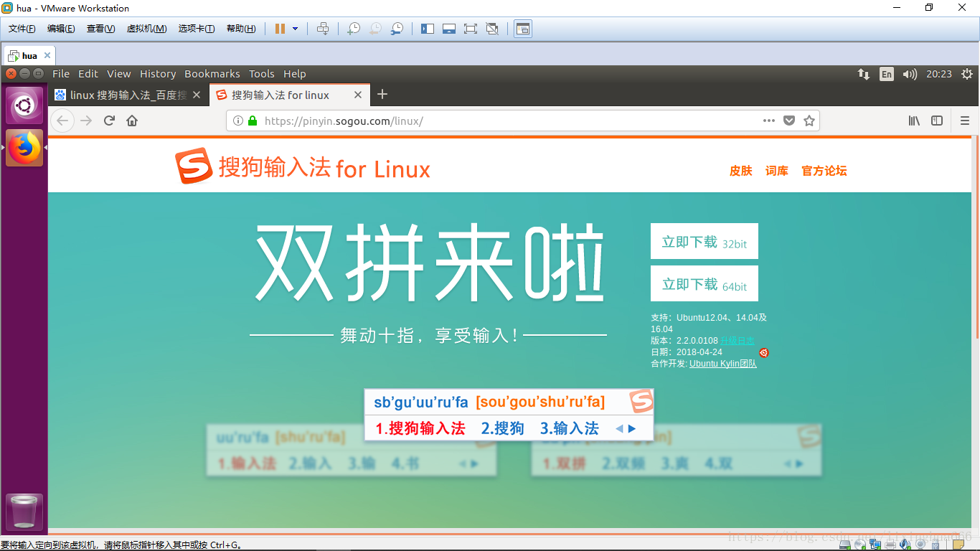The height and width of the screenshot is (551, 980).
Task: Open Firefox Help menu
Action: coord(295,74)
